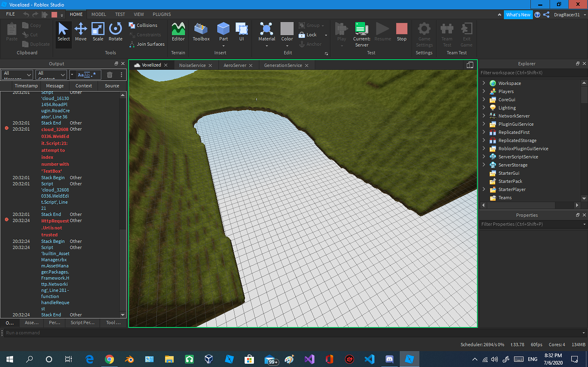Start a Team Test session
Viewport: 588px width, 367px height.
(x=447, y=35)
